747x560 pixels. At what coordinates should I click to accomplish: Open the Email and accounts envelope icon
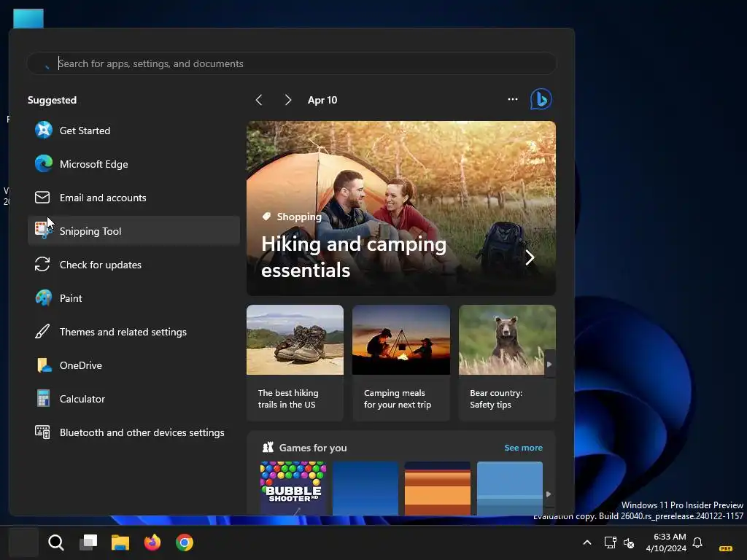click(x=42, y=197)
